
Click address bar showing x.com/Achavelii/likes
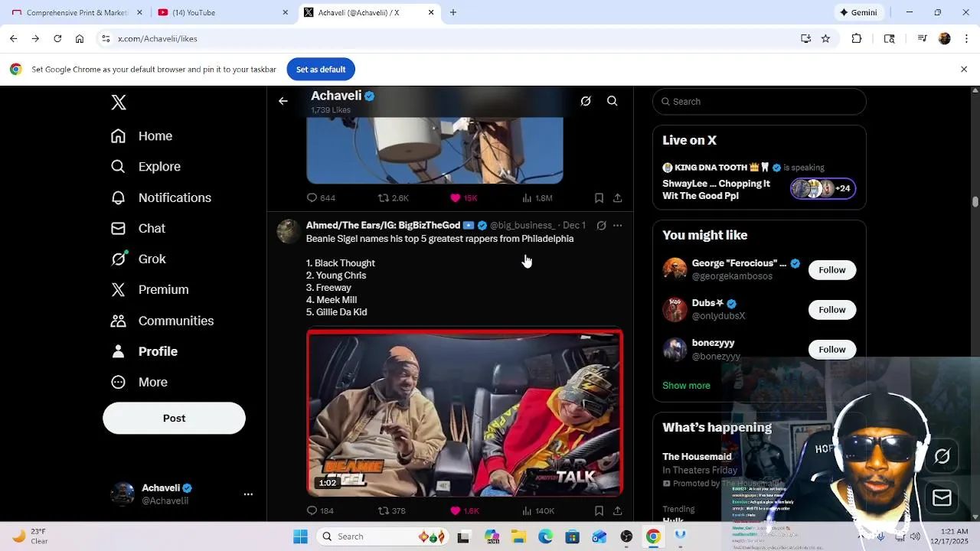(x=452, y=38)
